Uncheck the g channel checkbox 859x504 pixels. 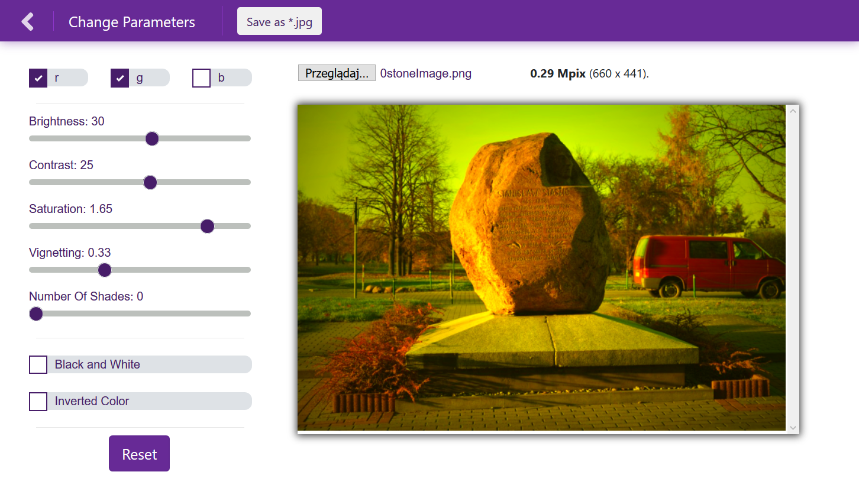(x=120, y=78)
